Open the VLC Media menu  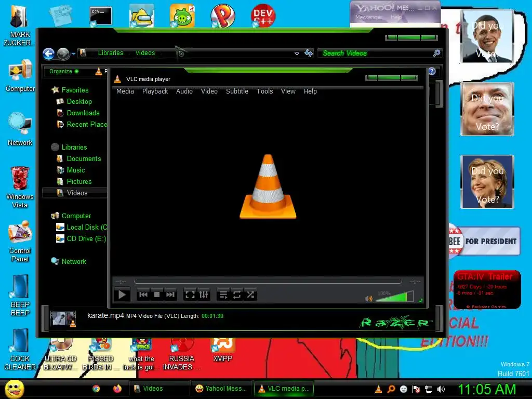[125, 91]
